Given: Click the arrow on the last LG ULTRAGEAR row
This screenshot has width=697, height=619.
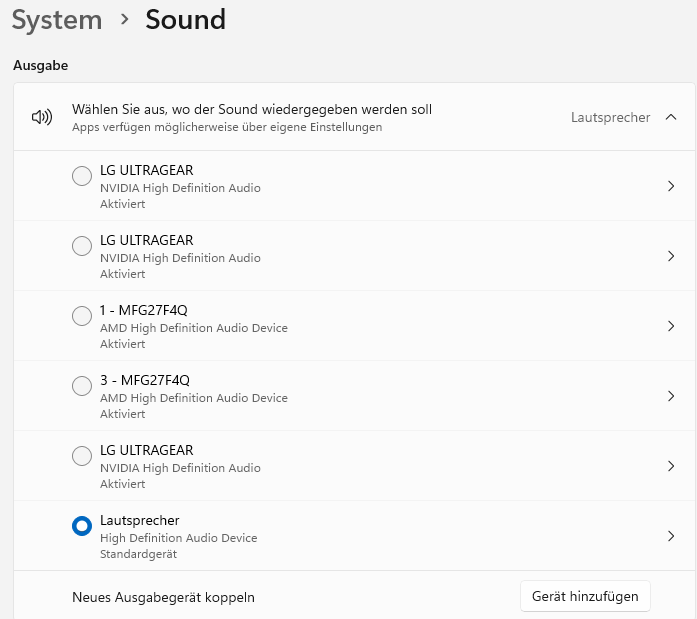Looking at the screenshot, I should pos(671,466).
